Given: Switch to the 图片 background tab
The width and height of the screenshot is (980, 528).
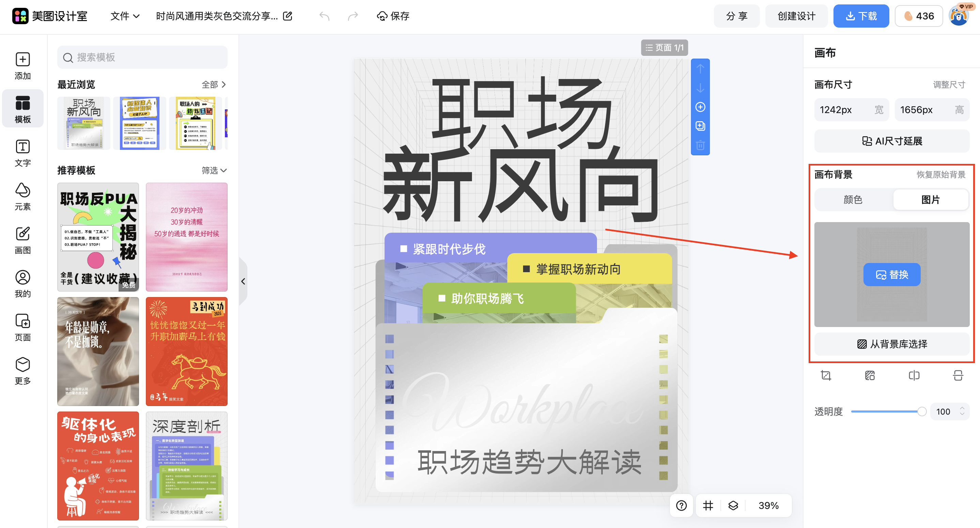Looking at the screenshot, I should pos(931,199).
